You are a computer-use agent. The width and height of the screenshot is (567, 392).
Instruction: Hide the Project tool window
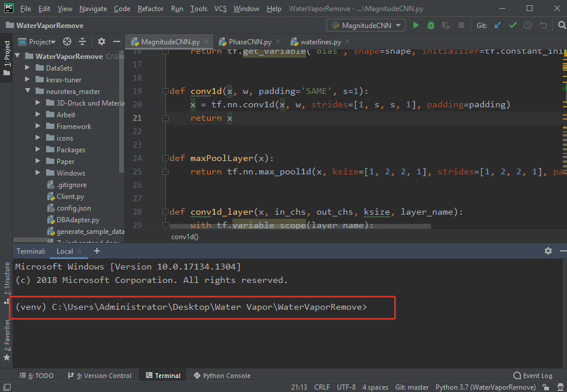[116, 41]
